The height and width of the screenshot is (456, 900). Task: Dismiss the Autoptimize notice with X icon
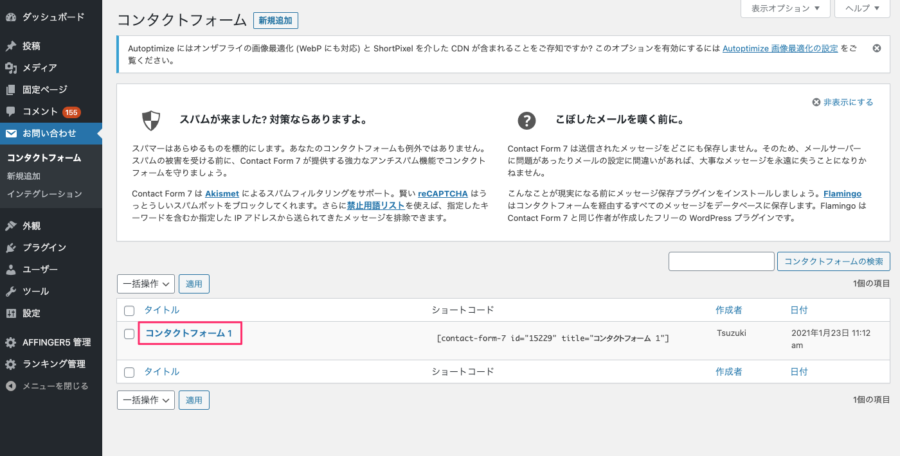(876, 49)
